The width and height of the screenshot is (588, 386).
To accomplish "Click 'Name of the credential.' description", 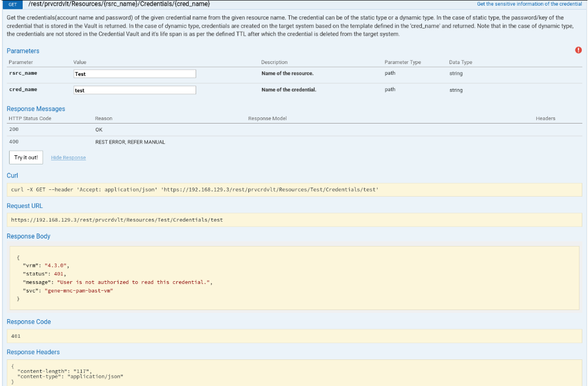I will (x=289, y=90).
